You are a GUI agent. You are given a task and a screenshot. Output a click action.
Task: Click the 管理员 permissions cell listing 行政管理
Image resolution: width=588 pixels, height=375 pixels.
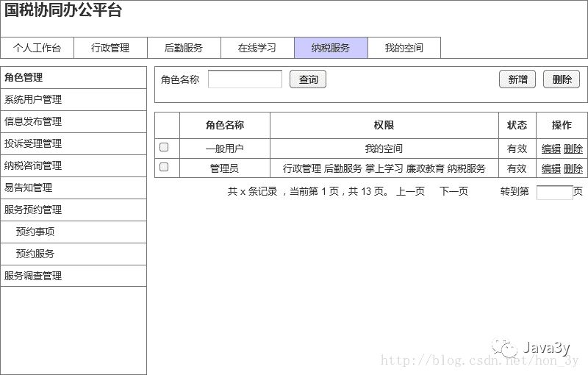[x=384, y=168]
